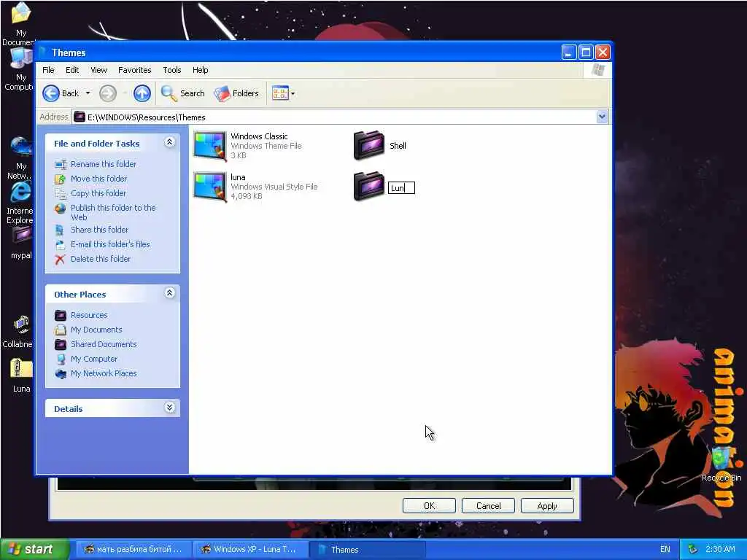Viewport: 747px width, 560px height.
Task: Select the Shell folder icon
Action: pyautogui.click(x=369, y=145)
